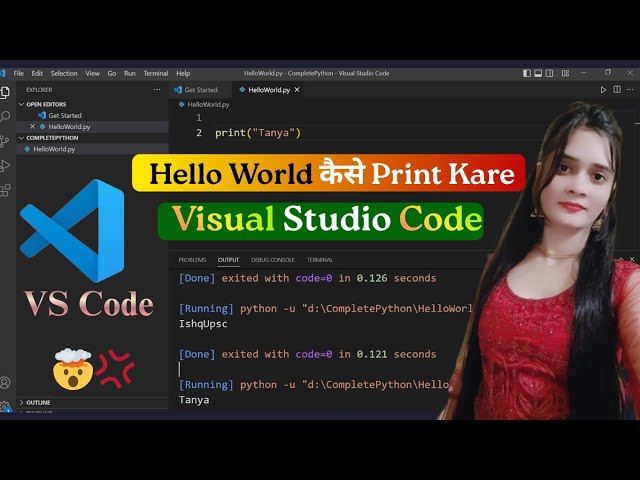Click the Tanya output line
This screenshot has width=640, height=480.
[x=194, y=400]
